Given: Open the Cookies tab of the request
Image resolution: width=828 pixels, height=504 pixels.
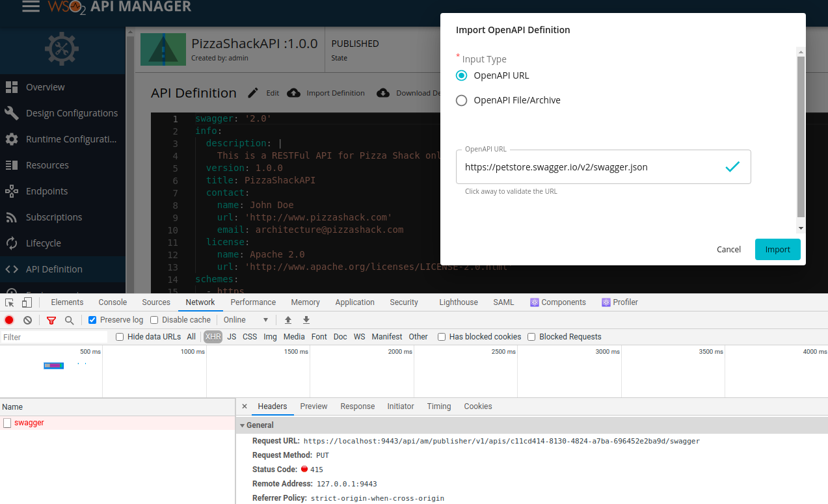Looking at the screenshot, I should click(x=478, y=406).
